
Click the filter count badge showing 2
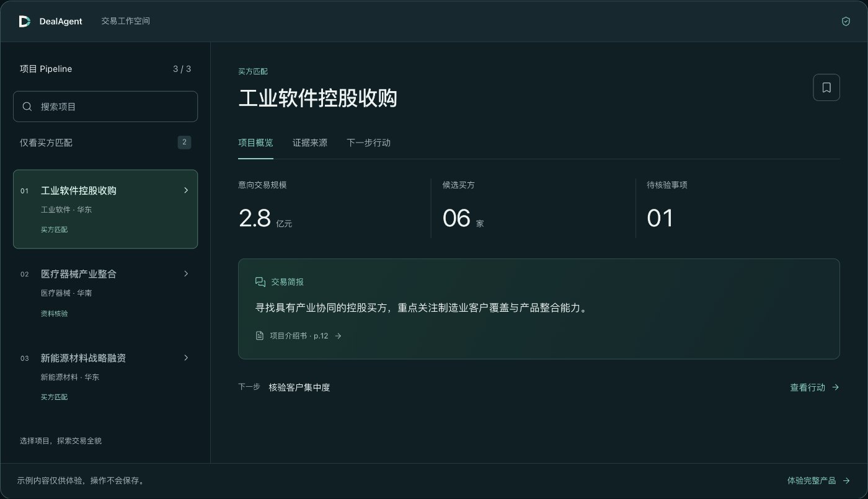point(184,143)
